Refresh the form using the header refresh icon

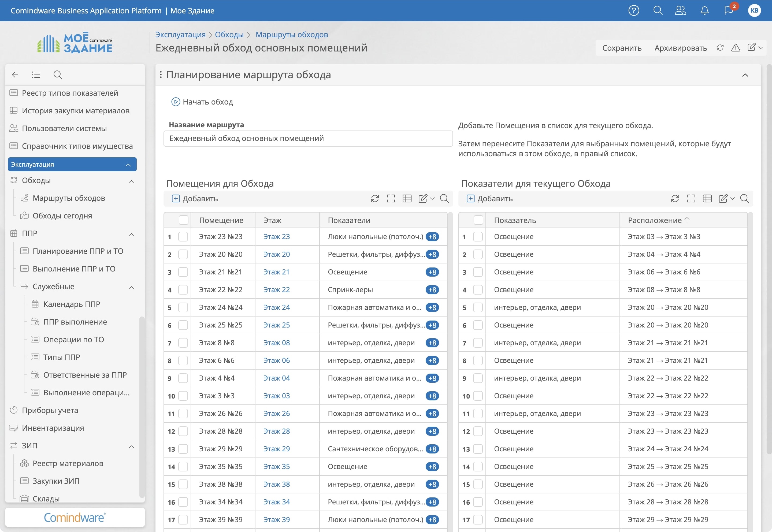[x=720, y=48]
